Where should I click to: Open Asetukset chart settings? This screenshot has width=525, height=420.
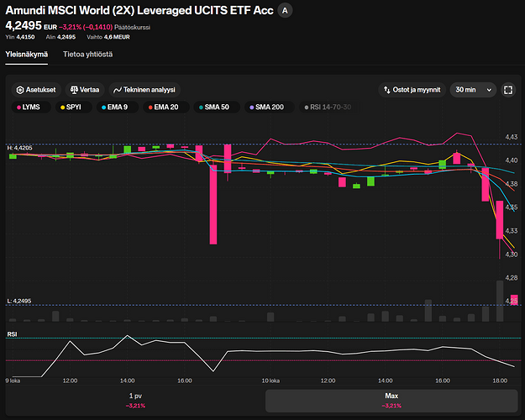tap(36, 90)
